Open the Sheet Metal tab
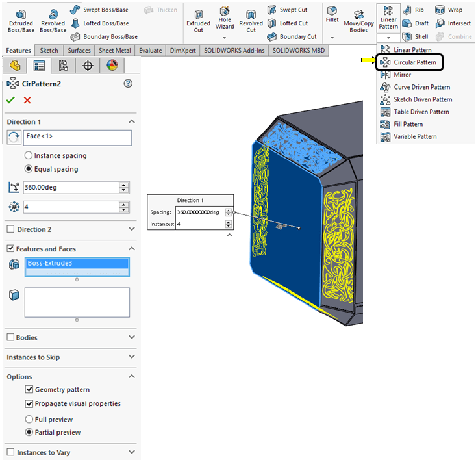The height and width of the screenshot is (460, 476). tap(114, 50)
